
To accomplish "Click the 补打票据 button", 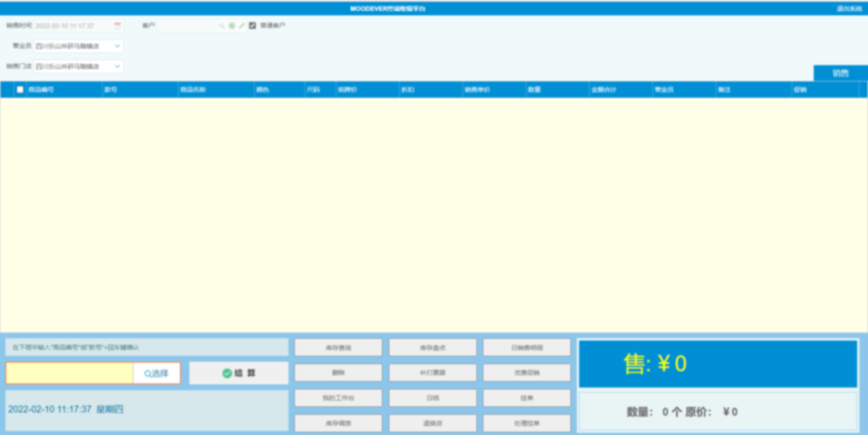I will pyautogui.click(x=433, y=373).
